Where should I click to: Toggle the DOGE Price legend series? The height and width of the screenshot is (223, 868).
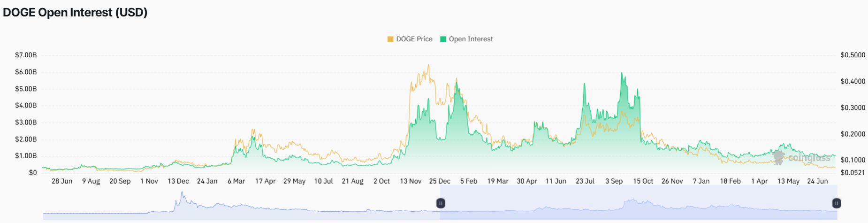click(x=410, y=39)
